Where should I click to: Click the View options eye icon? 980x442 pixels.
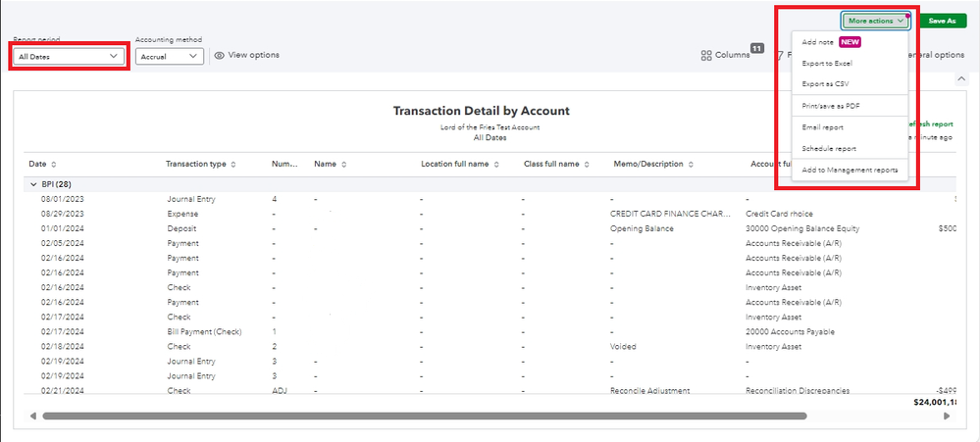[220, 56]
